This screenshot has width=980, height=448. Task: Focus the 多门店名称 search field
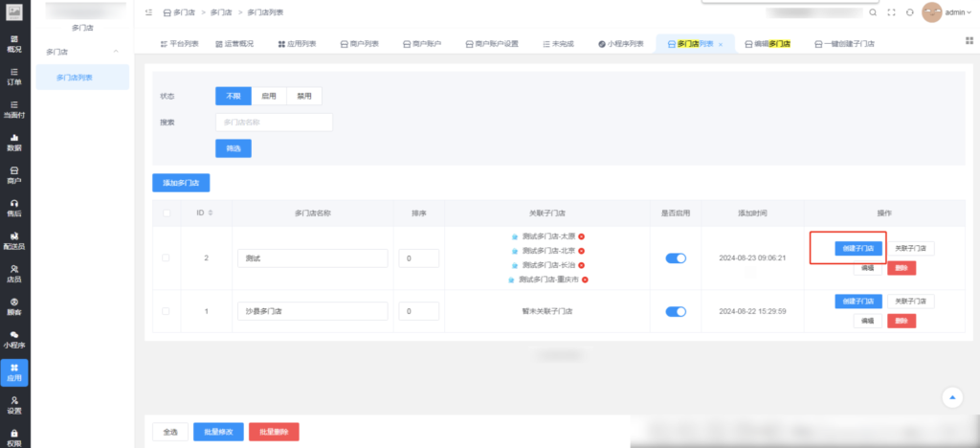(x=274, y=123)
